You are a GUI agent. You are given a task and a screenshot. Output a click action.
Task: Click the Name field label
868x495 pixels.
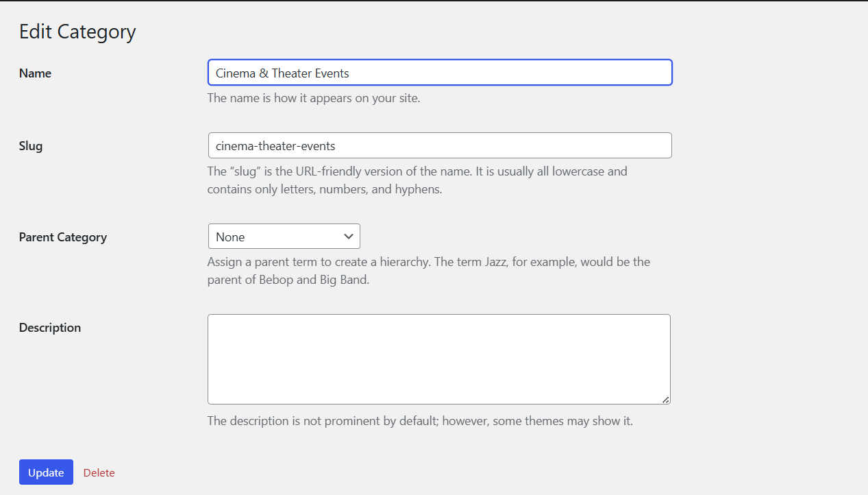35,73
